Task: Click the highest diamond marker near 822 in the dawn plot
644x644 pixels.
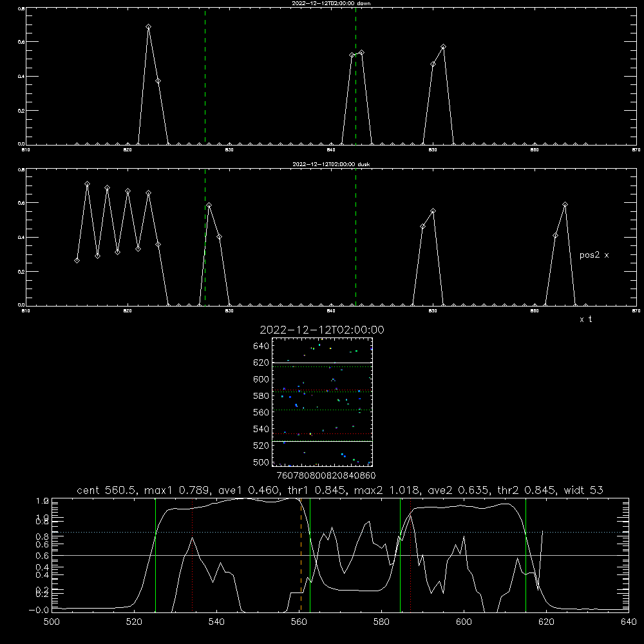Action: pos(148,27)
